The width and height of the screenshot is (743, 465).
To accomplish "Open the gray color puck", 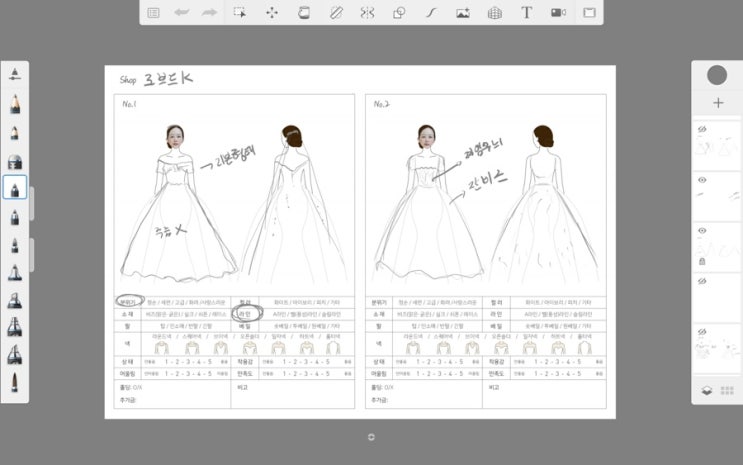I will 717,75.
